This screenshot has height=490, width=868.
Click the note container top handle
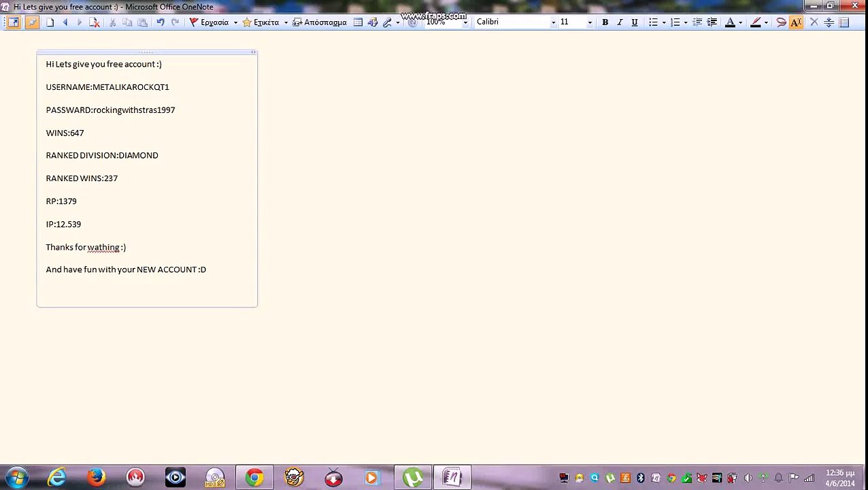[147, 52]
